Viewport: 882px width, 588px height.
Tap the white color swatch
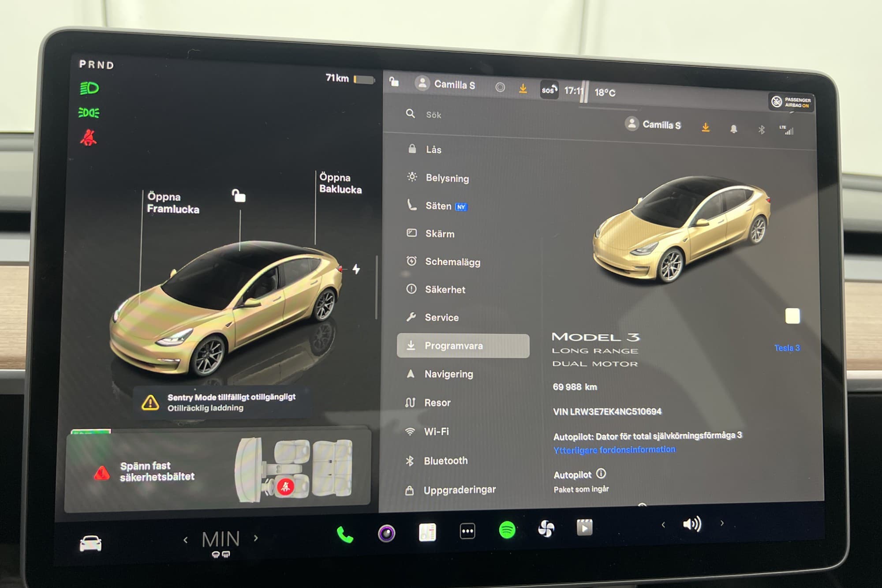tap(792, 316)
